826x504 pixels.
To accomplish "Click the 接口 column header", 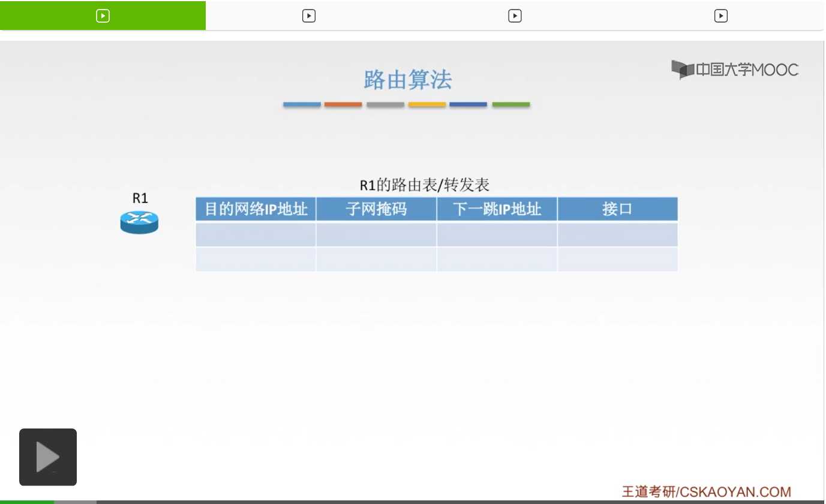I will (618, 209).
